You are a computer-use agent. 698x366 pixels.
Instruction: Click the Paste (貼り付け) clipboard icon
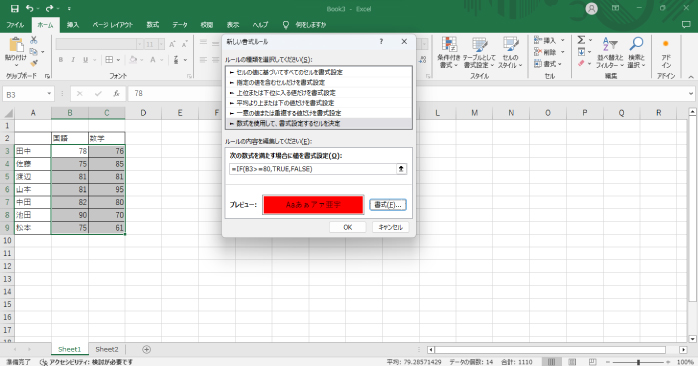pos(16,45)
